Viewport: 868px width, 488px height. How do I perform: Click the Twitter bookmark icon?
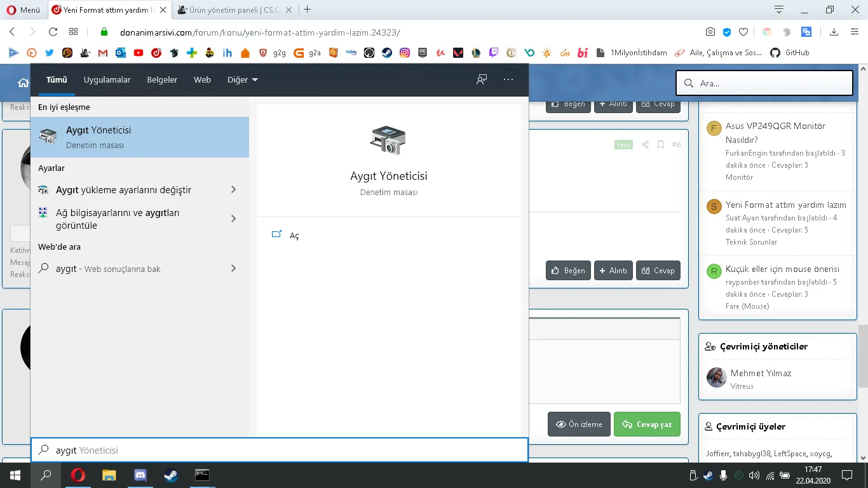(x=50, y=53)
